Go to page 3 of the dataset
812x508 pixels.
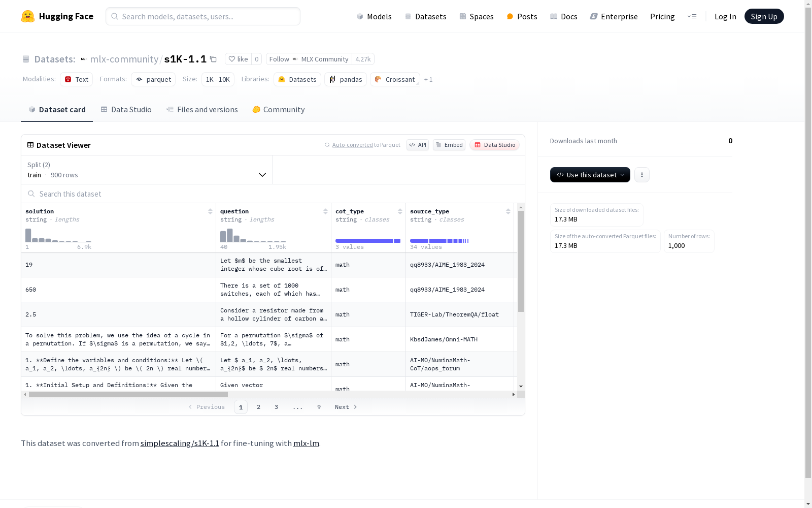[x=276, y=407]
